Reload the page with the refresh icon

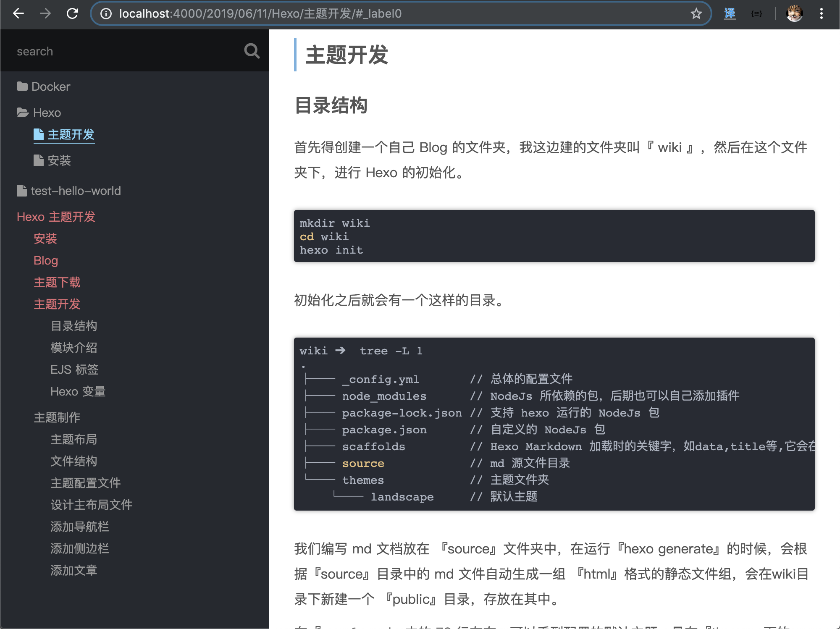point(72,13)
